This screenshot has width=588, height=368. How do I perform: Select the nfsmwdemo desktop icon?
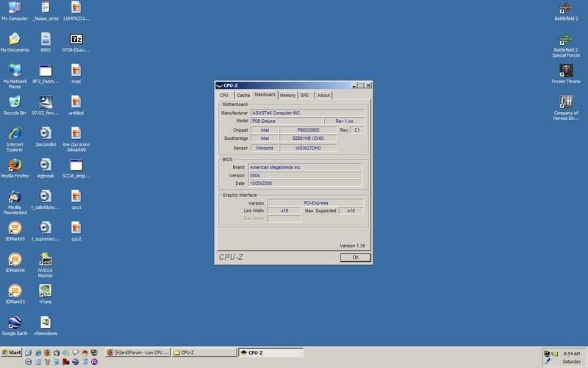pyautogui.click(x=46, y=326)
